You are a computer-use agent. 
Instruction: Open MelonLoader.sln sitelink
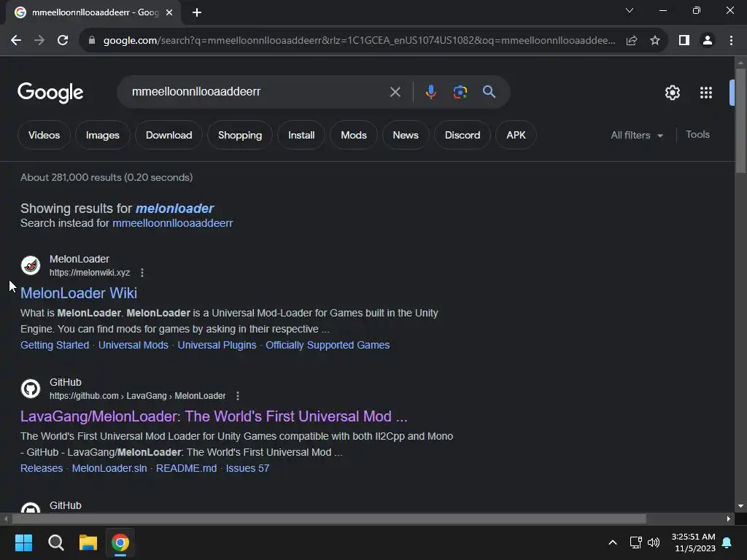point(109,469)
